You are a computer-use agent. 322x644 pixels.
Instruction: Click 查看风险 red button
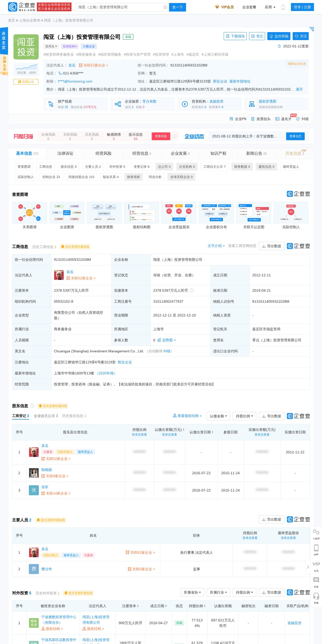point(161,136)
